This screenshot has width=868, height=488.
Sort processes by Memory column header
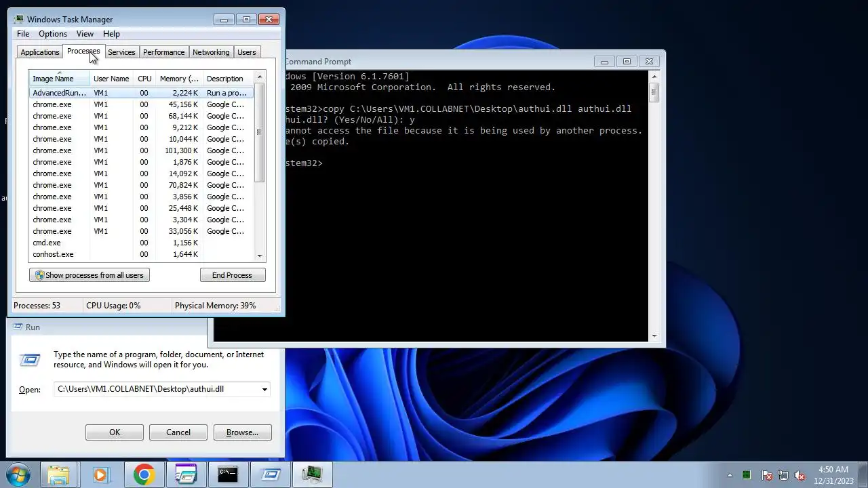[x=179, y=79]
